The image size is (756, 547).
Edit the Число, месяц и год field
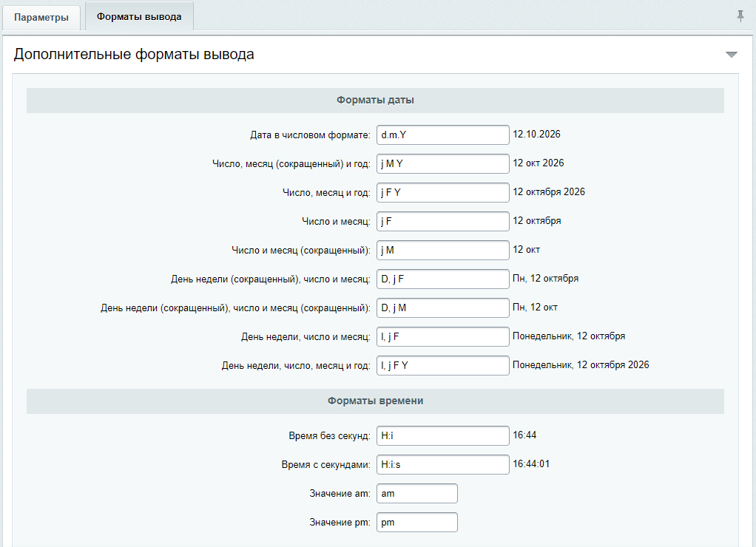442,193
